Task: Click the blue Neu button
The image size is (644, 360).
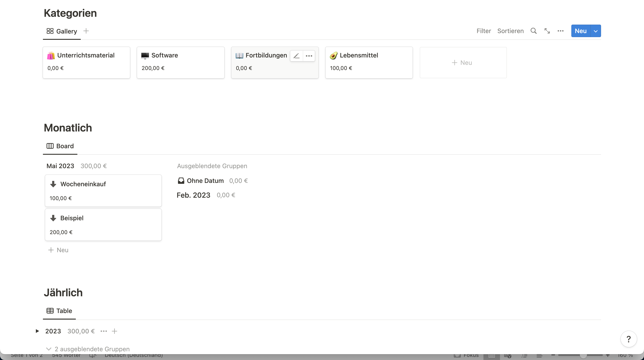Action: tap(580, 31)
